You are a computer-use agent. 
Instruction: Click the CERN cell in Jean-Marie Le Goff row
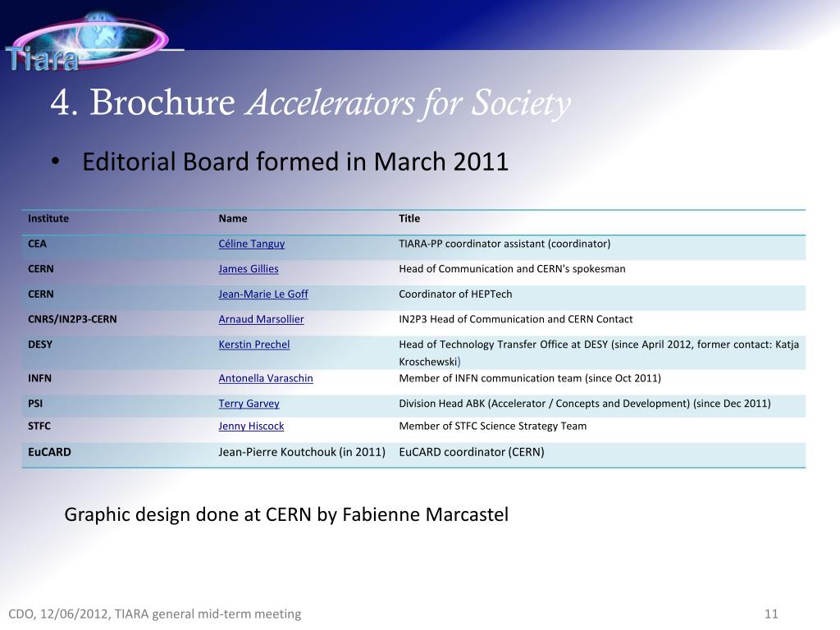(x=41, y=294)
